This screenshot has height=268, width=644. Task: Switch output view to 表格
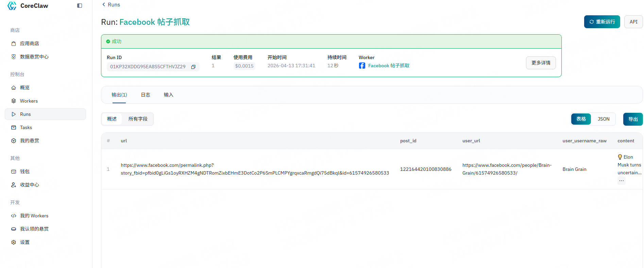click(x=581, y=119)
